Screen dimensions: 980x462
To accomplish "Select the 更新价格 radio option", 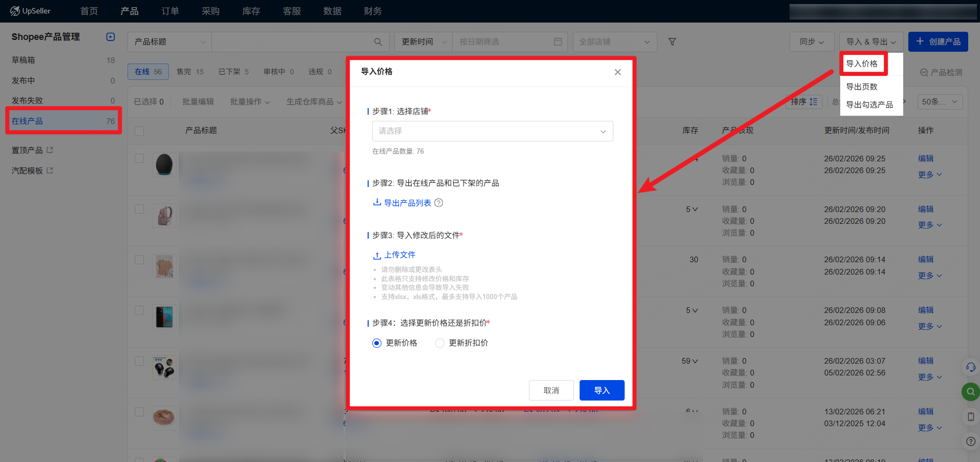I will [x=377, y=343].
